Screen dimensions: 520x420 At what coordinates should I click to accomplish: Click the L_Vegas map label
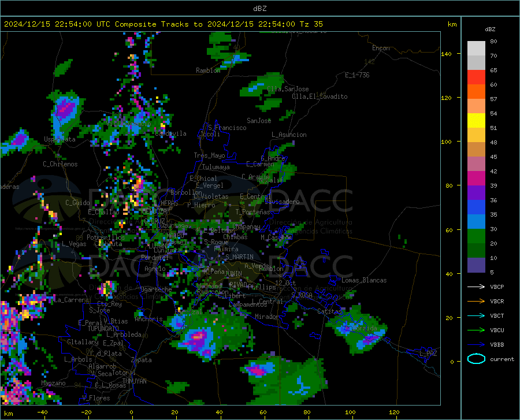74,244
